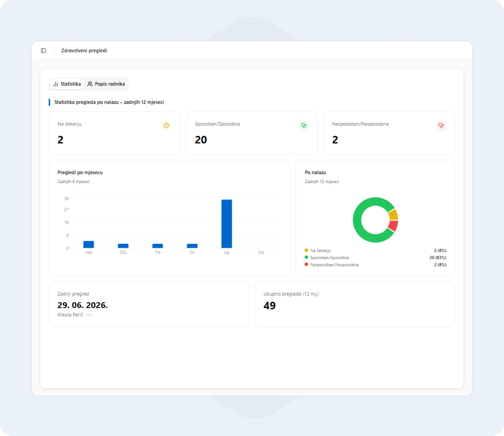
Task: Click the 36 value on chart axis
Action: click(x=66, y=199)
